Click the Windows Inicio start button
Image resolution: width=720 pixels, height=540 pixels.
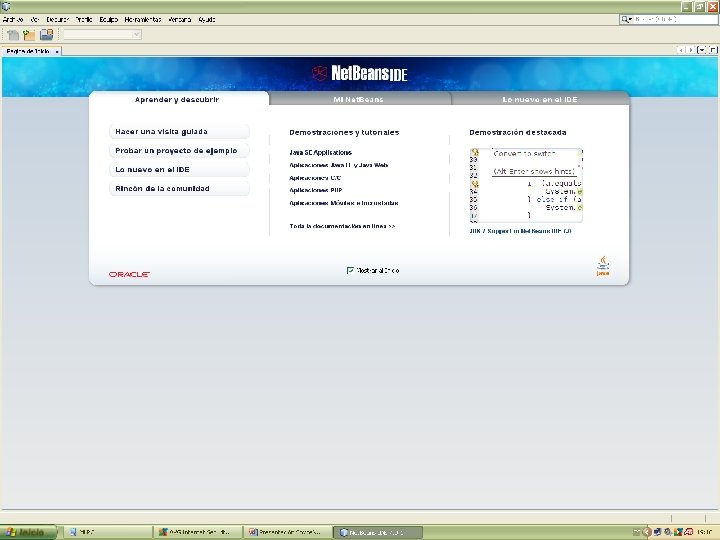(28, 532)
